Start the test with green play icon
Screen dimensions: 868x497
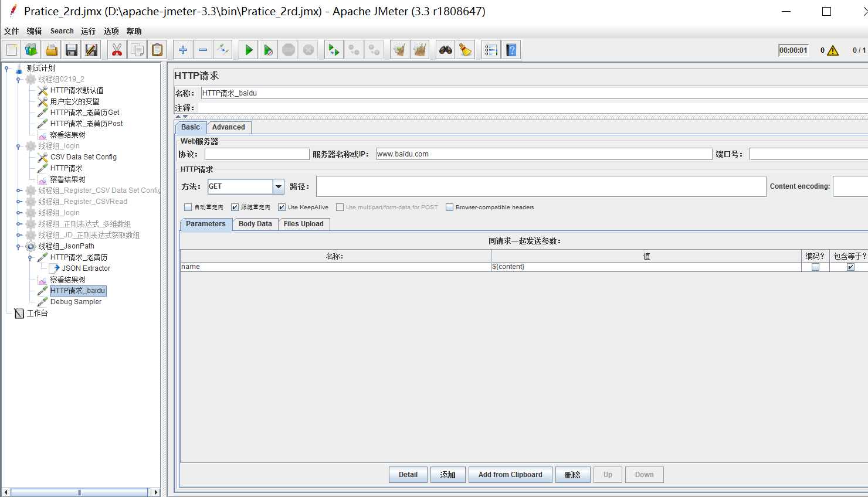coord(249,50)
